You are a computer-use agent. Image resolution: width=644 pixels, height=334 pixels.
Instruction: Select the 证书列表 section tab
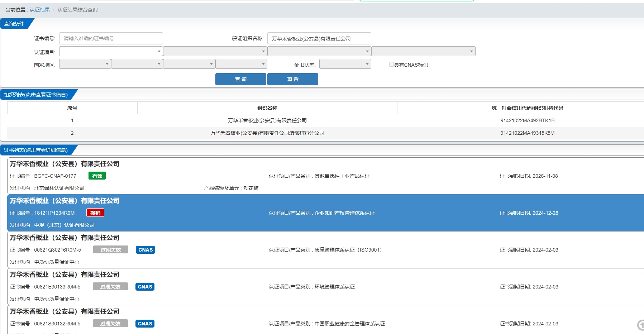point(36,150)
